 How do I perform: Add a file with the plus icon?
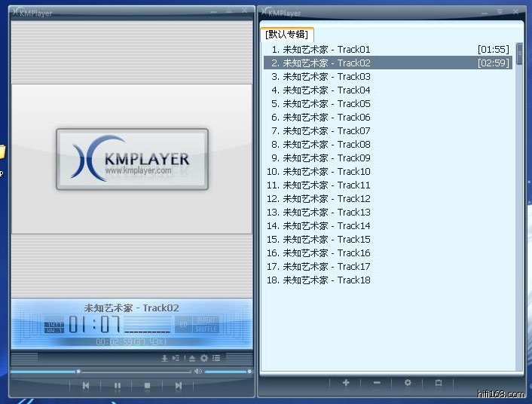point(346,383)
